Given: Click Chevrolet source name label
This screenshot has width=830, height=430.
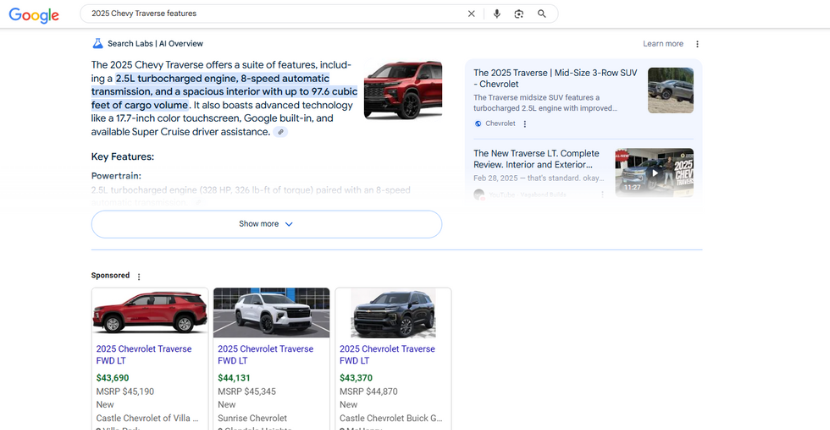Looking at the screenshot, I should tap(500, 124).
